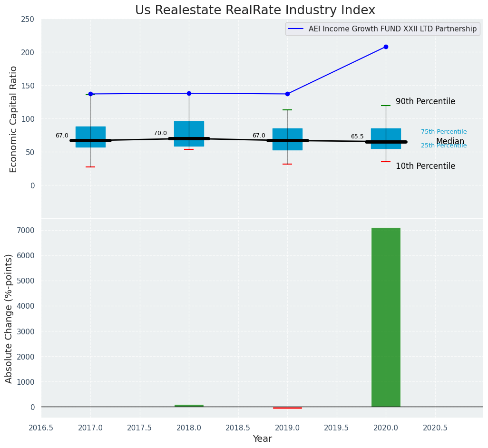
Task: Click the 2020 blue data point marker
Action: pos(386,47)
